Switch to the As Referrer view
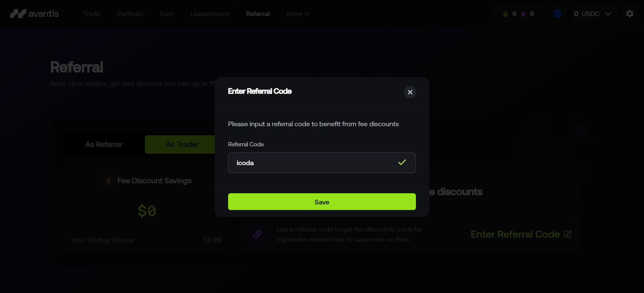The height and width of the screenshot is (293, 644). 103,144
